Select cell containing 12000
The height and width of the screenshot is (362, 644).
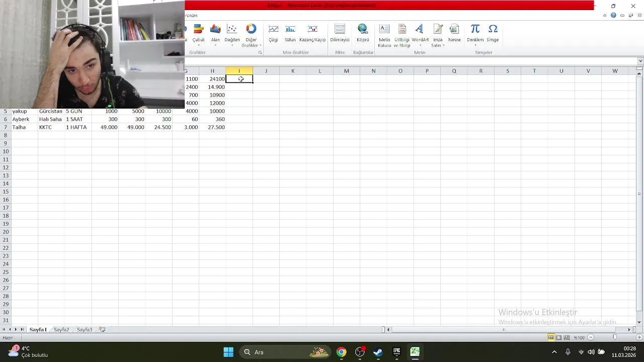point(212,103)
